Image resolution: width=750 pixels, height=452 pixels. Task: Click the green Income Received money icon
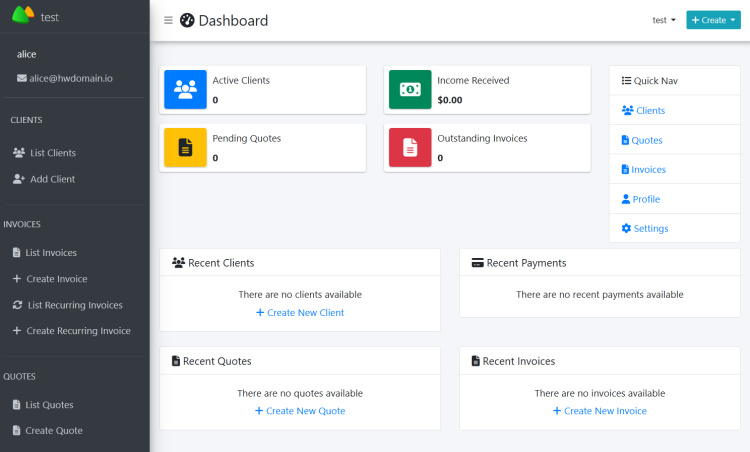coord(410,89)
